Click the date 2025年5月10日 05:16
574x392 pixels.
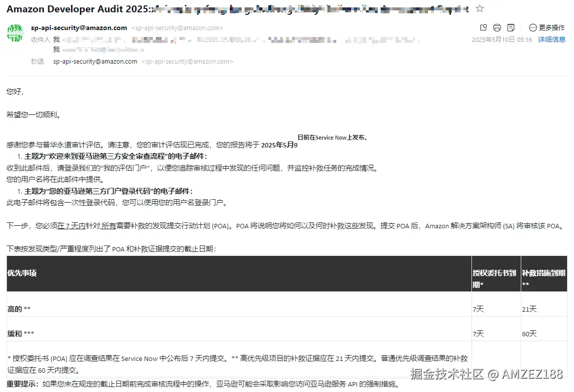coord(502,39)
